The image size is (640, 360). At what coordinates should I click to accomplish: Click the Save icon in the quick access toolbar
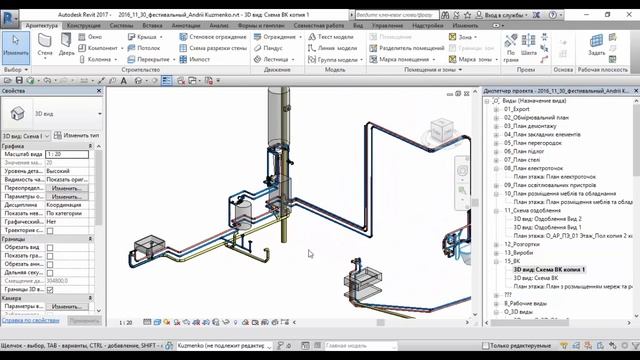[19, 81]
